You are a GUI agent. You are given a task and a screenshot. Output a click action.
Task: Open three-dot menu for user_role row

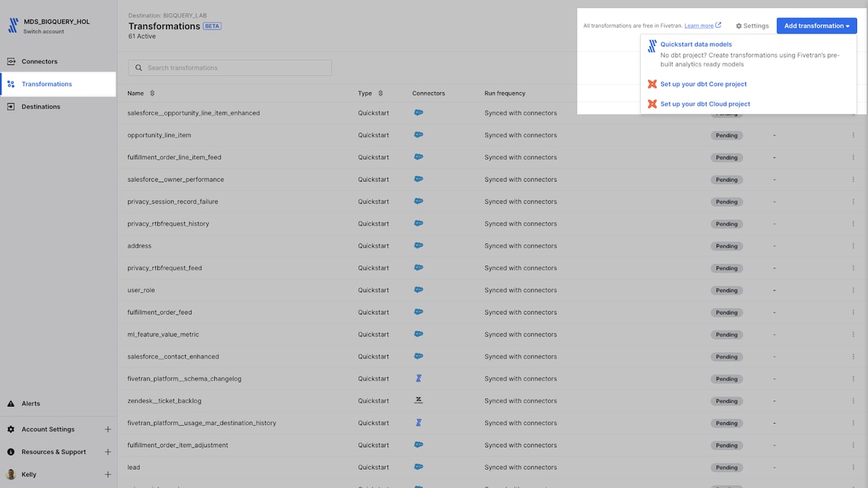coord(853,290)
